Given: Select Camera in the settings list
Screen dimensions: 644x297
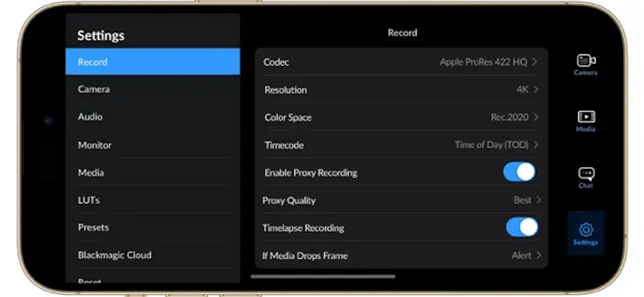Looking at the screenshot, I should (x=153, y=89).
